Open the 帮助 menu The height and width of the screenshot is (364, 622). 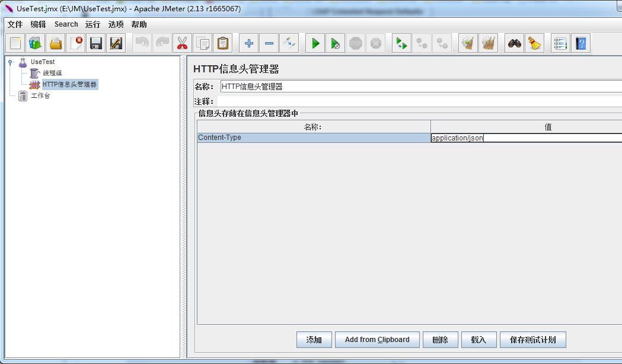[139, 24]
